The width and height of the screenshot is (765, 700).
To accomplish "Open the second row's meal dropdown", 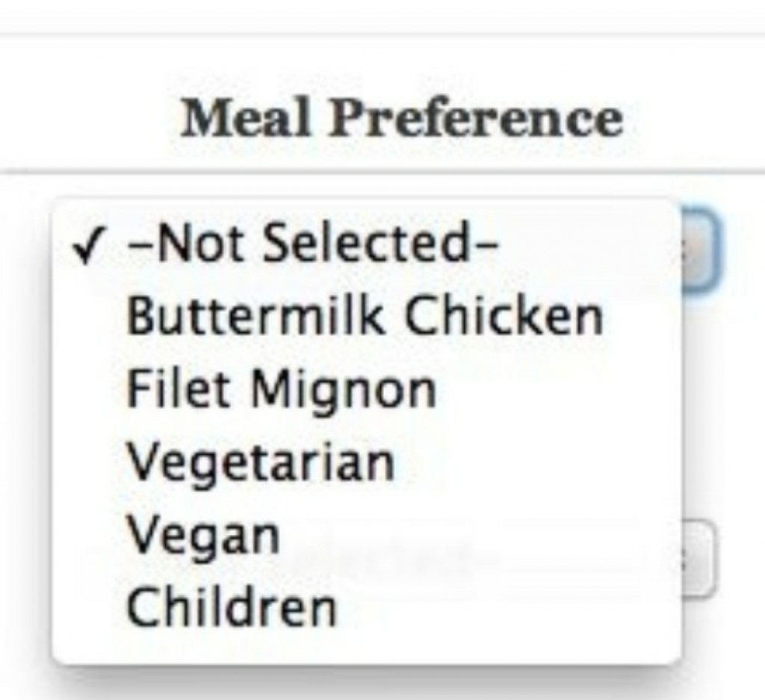I will [698, 560].
